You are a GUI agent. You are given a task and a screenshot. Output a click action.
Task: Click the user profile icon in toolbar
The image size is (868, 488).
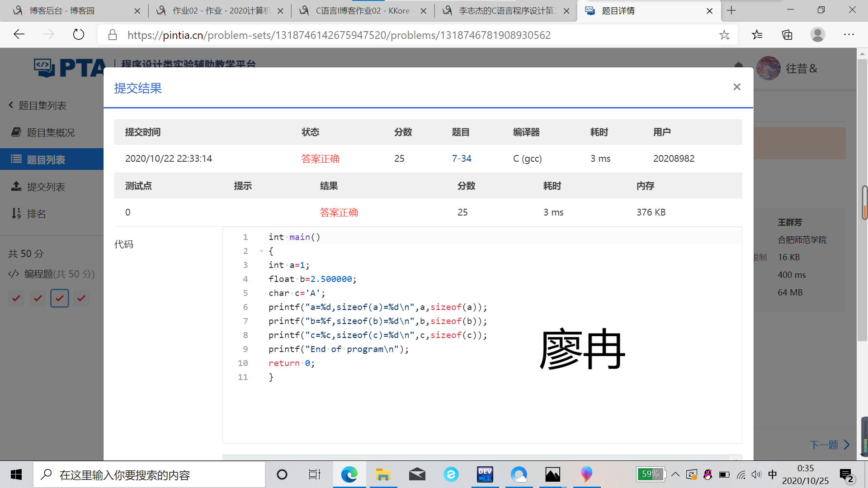pyautogui.click(x=817, y=35)
